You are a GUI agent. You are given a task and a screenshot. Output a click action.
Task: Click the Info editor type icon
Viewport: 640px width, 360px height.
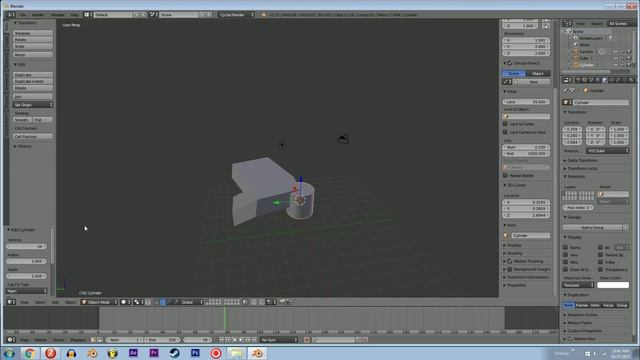[x=11, y=15]
